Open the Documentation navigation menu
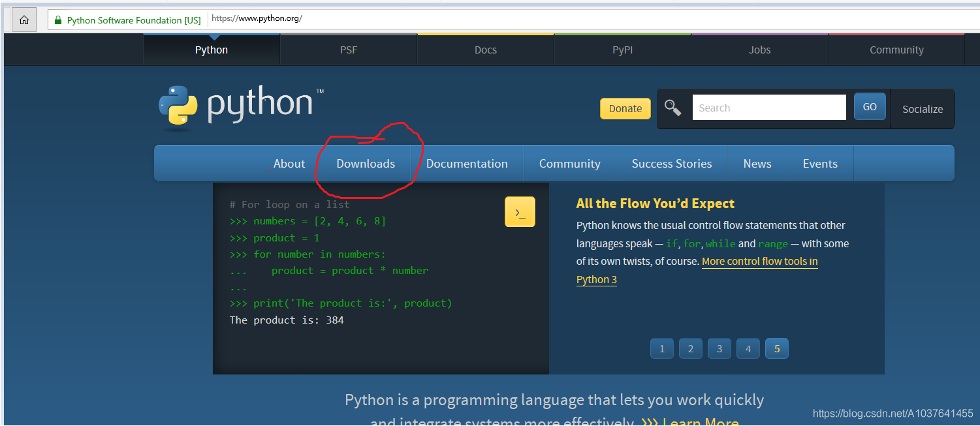The height and width of the screenshot is (426, 980). 467,164
